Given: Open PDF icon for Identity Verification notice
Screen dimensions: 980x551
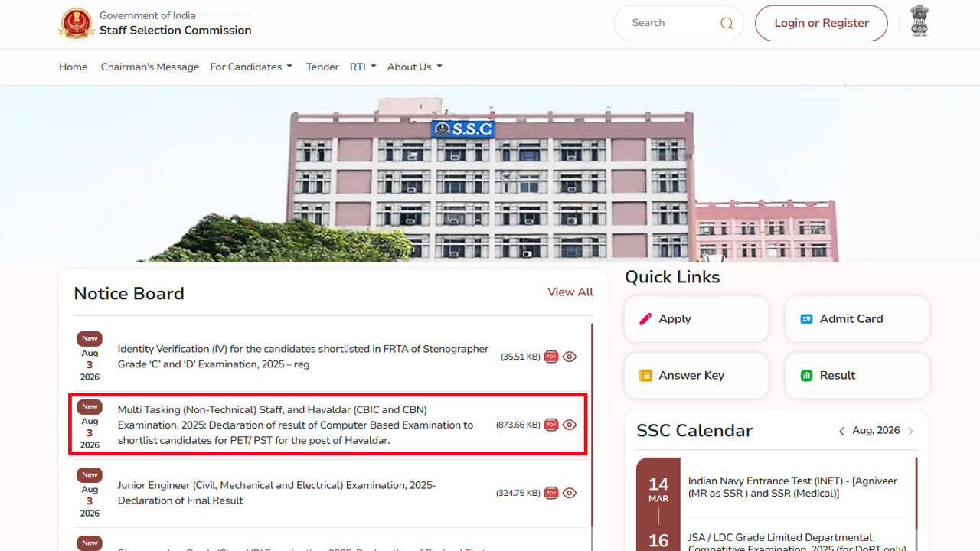Looking at the screenshot, I should 551,357.
